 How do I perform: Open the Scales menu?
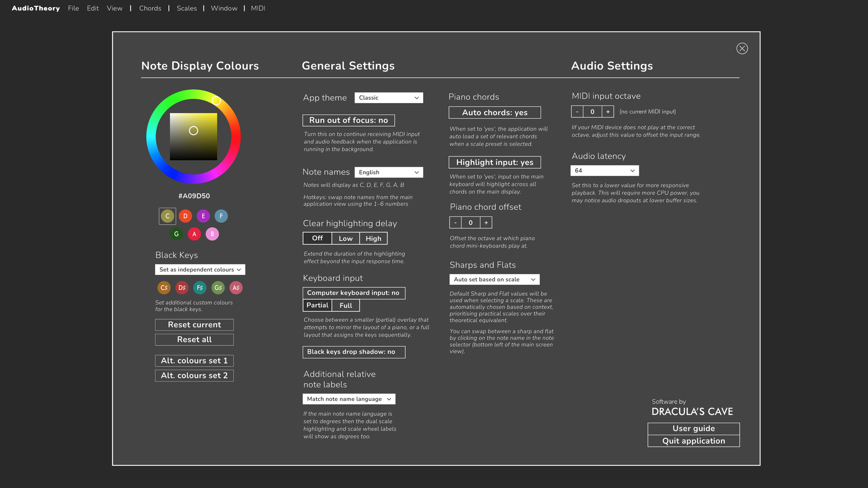tap(186, 8)
